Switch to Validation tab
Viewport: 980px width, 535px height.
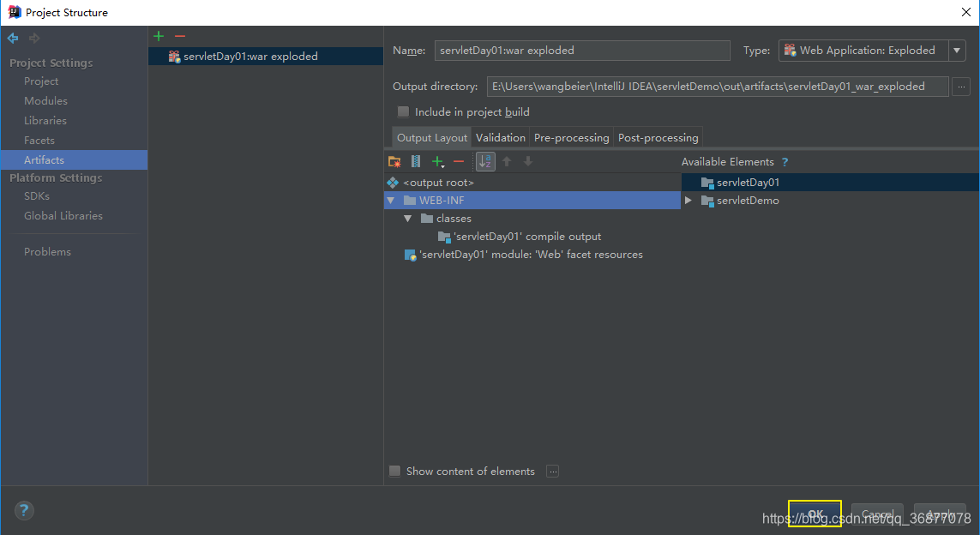coord(501,137)
